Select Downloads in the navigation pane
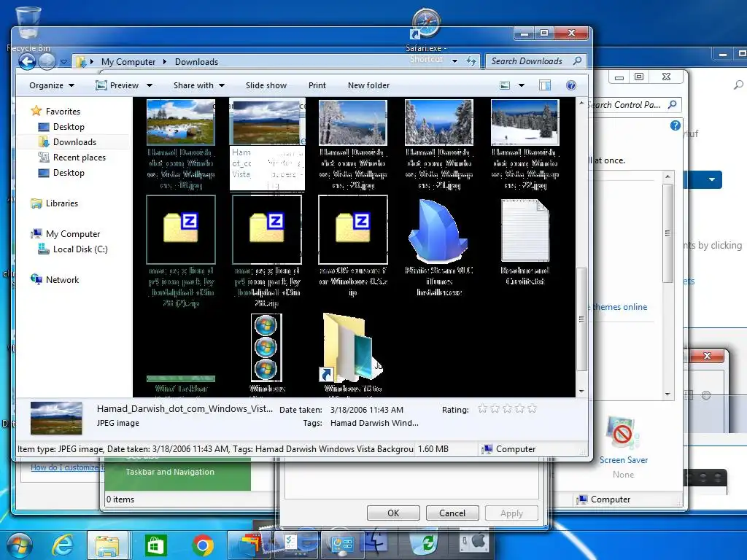Viewport: 747px width, 560px height. (x=67, y=142)
